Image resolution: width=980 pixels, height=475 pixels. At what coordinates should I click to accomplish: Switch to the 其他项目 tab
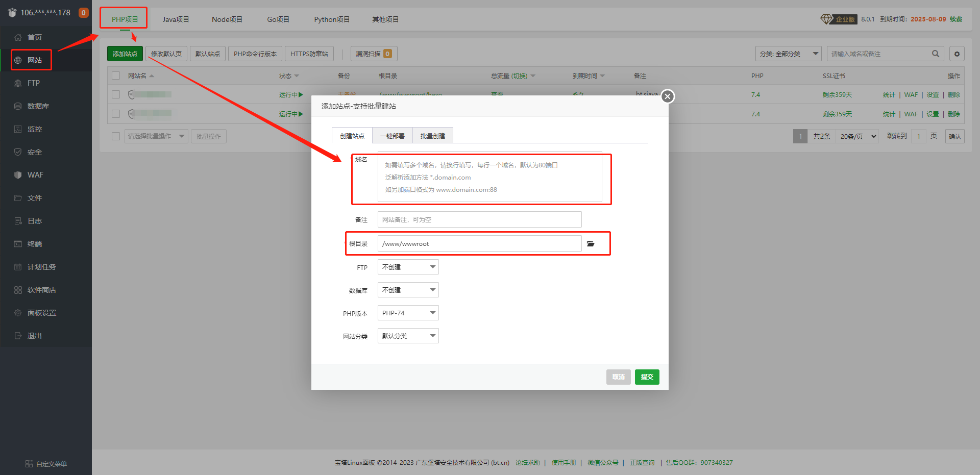tap(385, 19)
